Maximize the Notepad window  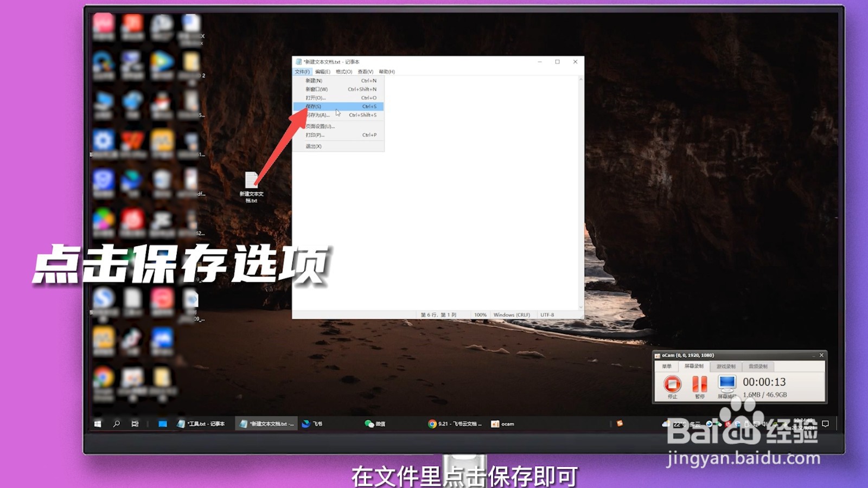coord(557,62)
